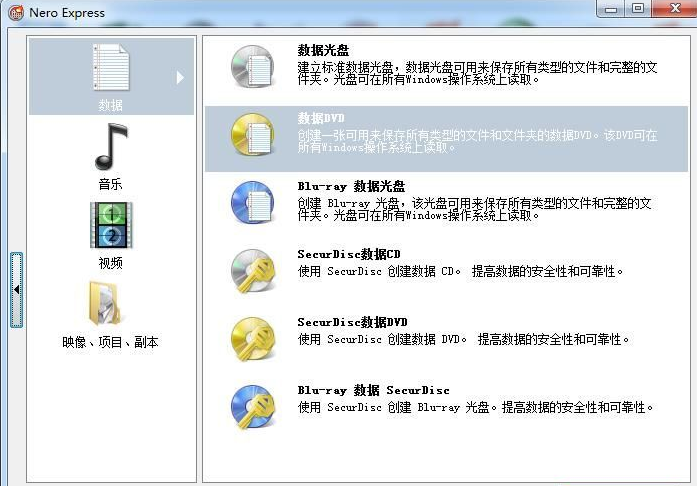The height and width of the screenshot is (486, 697).
Task: Close the Nero Express window
Action: tap(674, 8)
